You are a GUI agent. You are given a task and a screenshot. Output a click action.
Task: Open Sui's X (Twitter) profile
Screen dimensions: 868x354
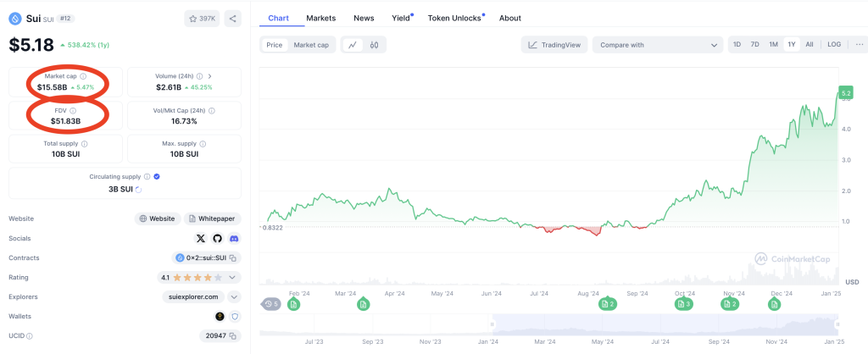tap(201, 238)
